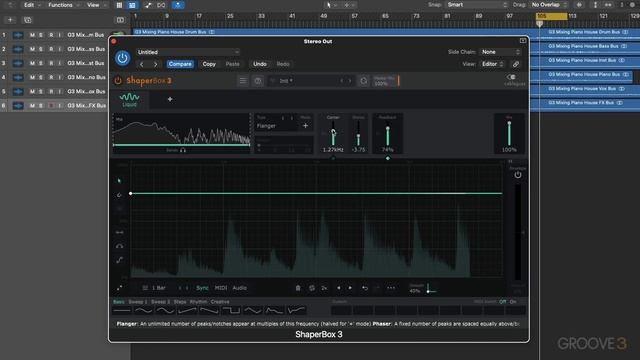Click the Liquid shaper waveform icon
Viewport: 640px width, 360px height.
[129, 97]
